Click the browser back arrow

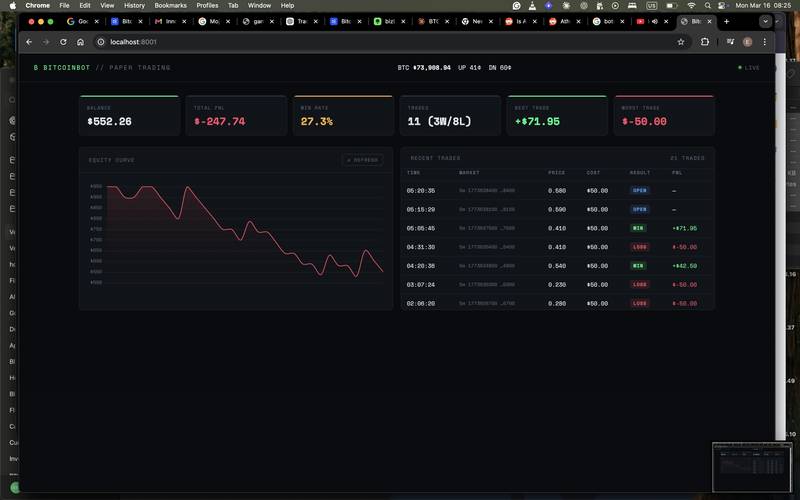coord(29,42)
